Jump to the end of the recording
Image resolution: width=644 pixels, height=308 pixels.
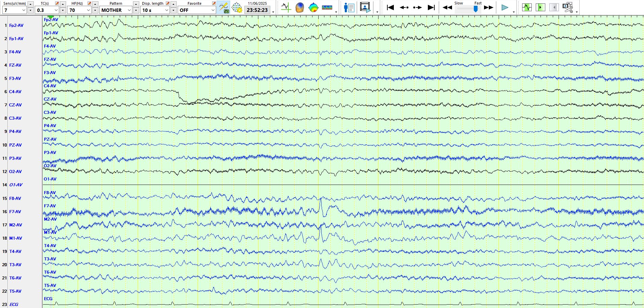[x=431, y=7]
